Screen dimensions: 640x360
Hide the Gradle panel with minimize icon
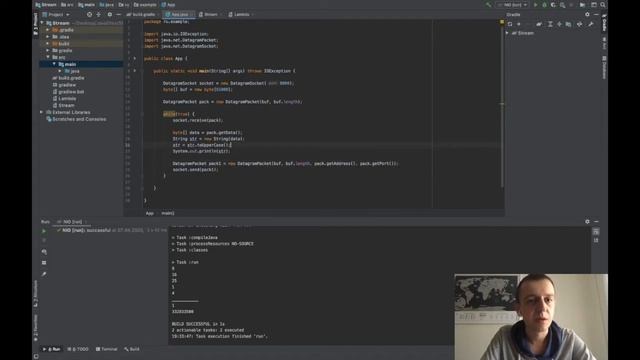coord(596,14)
